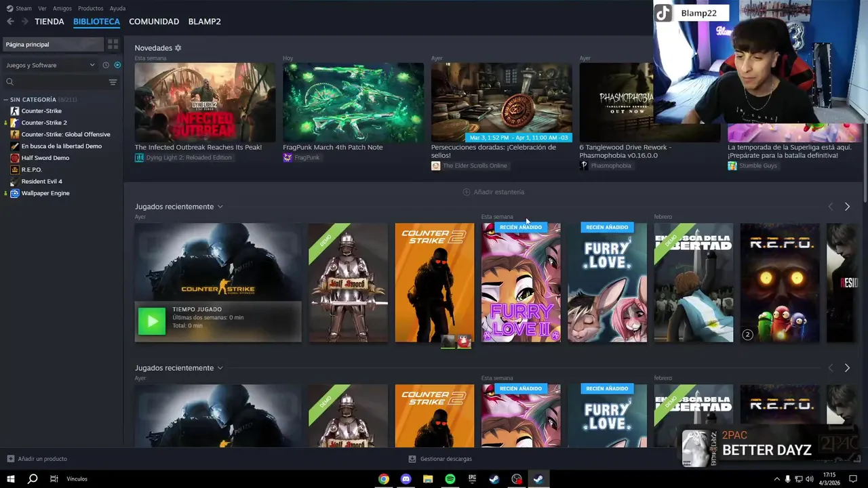The image size is (868, 488).
Task: Open Dying Light 2 Infected Outbreak news
Action: 205,102
